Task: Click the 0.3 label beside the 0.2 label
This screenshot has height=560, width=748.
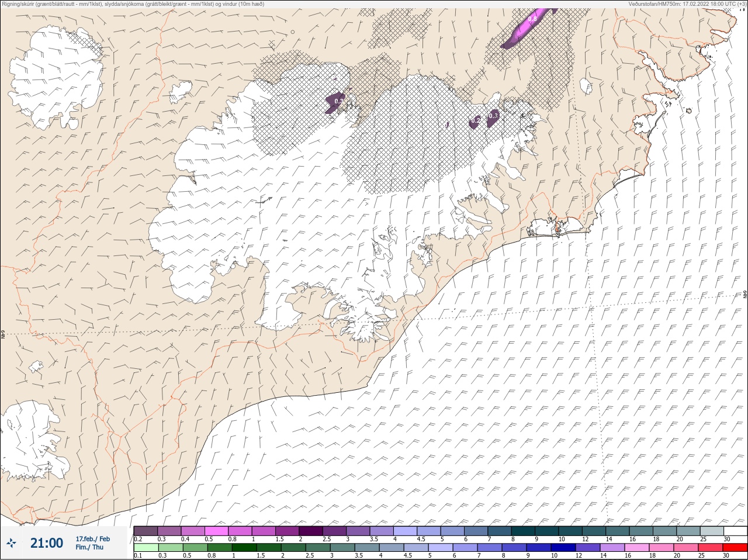Action: [x=493, y=116]
